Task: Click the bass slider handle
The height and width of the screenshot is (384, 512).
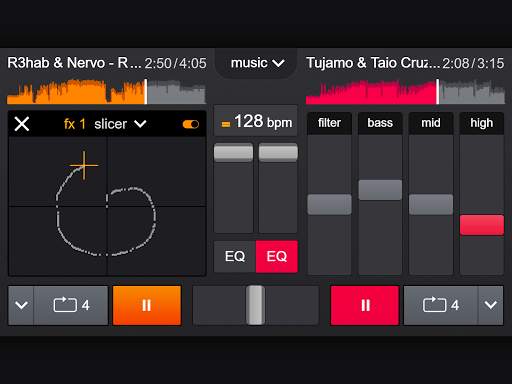Action: [x=380, y=190]
